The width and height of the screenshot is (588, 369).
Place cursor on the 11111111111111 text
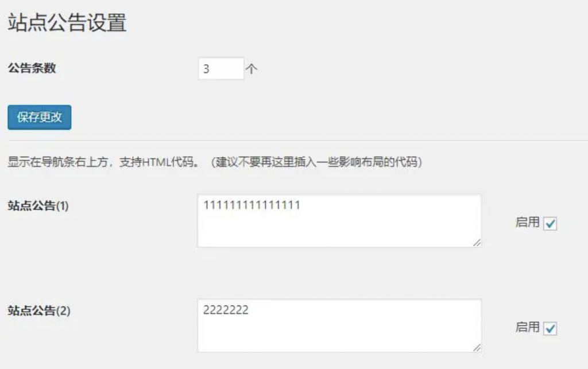coord(252,205)
